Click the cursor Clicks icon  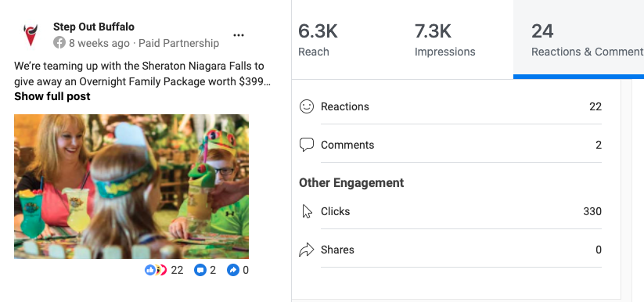pyautogui.click(x=307, y=211)
